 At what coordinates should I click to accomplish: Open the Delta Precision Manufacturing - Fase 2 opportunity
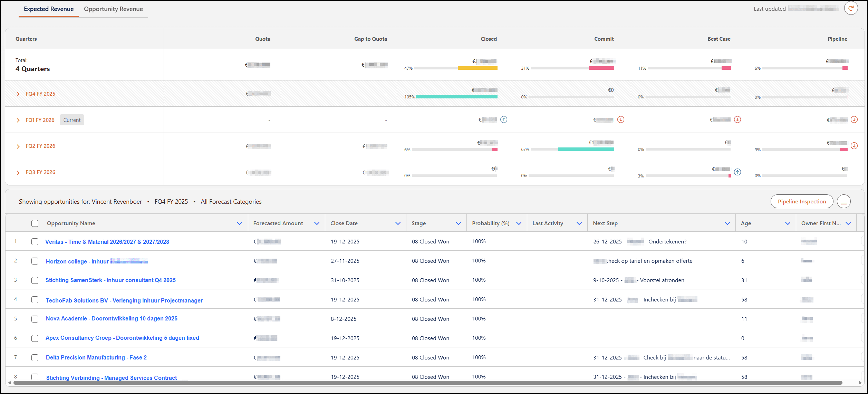(96, 357)
